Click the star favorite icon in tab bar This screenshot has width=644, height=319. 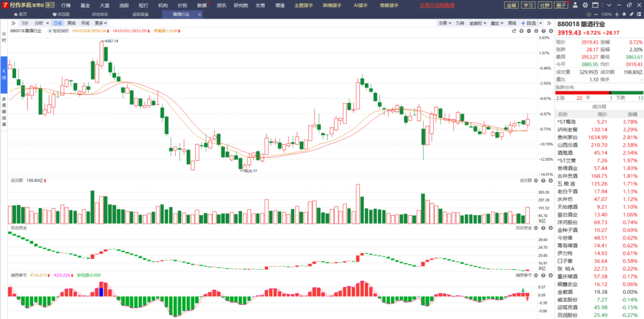click(x=623, y=14)
